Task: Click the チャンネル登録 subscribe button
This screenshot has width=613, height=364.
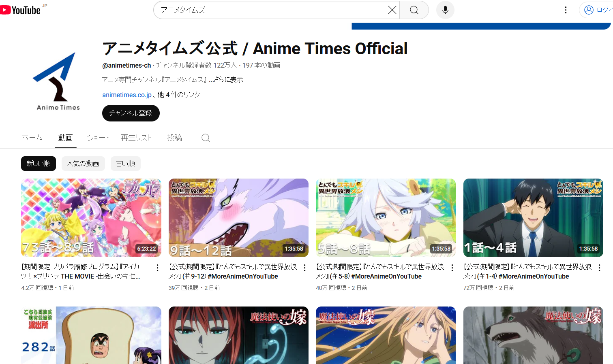Action: 131,113
